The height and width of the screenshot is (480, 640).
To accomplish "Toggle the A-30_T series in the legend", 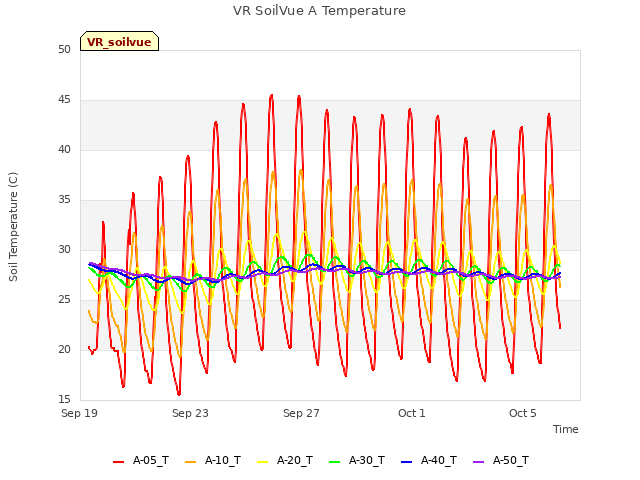I will [357, 461].
